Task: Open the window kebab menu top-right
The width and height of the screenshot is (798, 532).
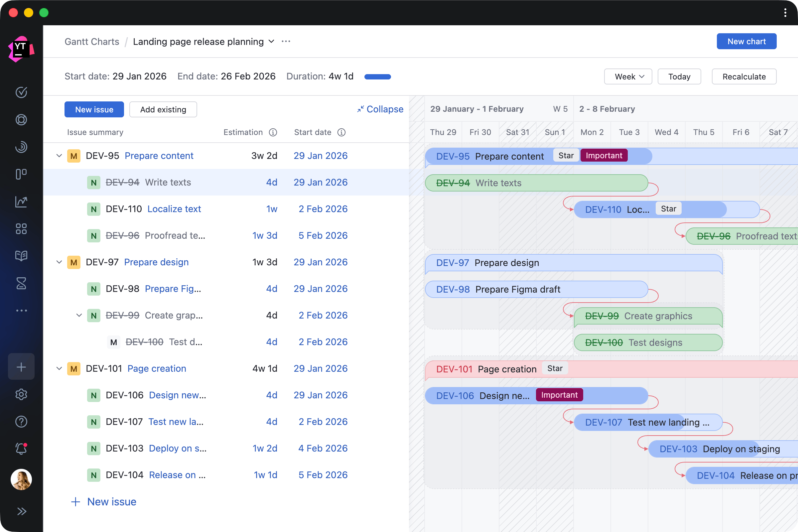Action: (785, 13)
